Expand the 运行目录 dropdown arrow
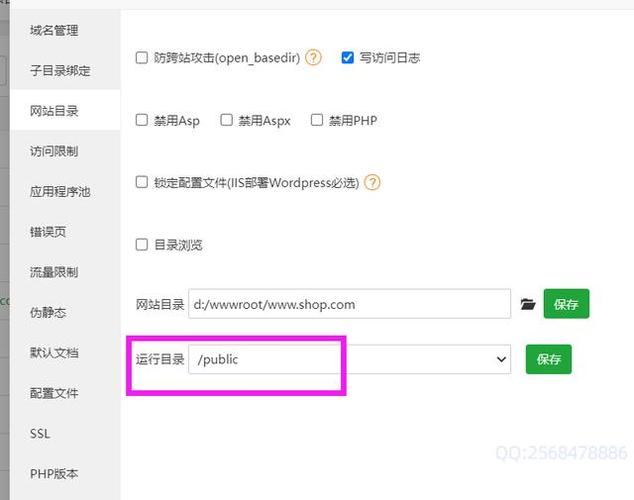 [x=501, y=359]
